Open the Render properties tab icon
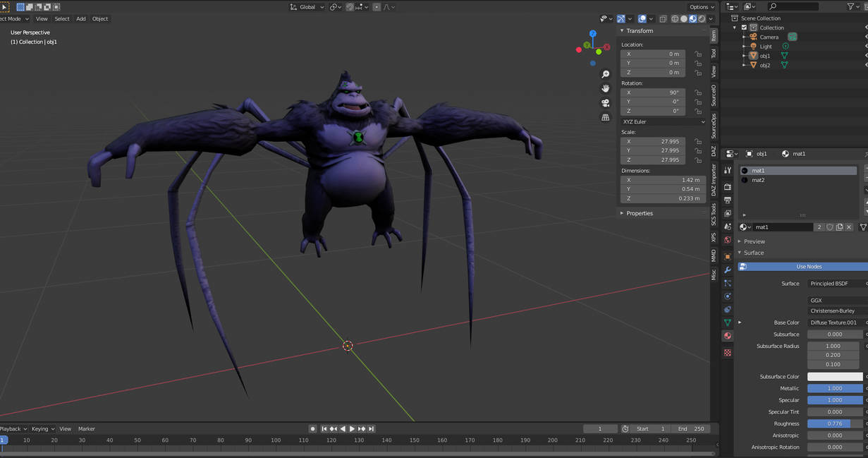Screen dimensions: 868x458 728,187
